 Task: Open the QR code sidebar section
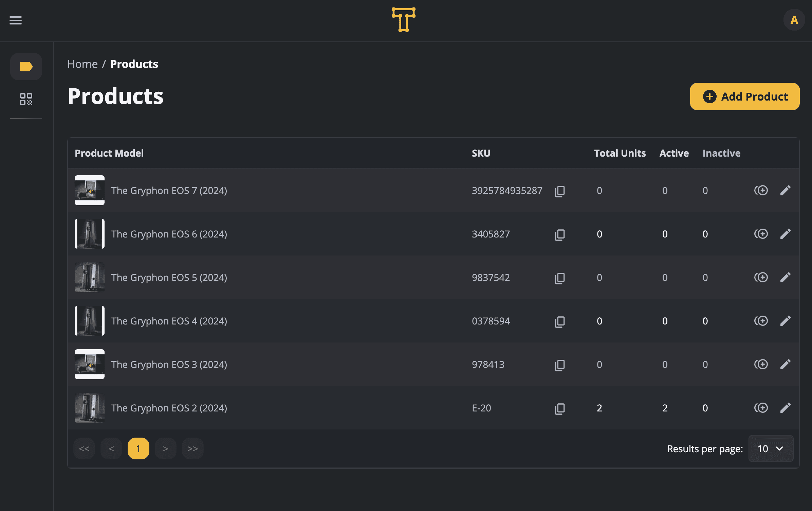(26, 99)
